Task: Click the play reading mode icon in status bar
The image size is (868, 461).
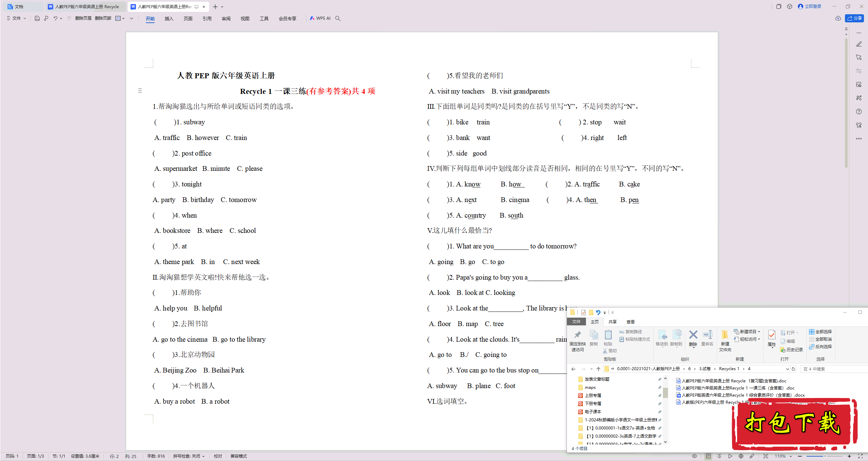Action: tap(730, 456)
